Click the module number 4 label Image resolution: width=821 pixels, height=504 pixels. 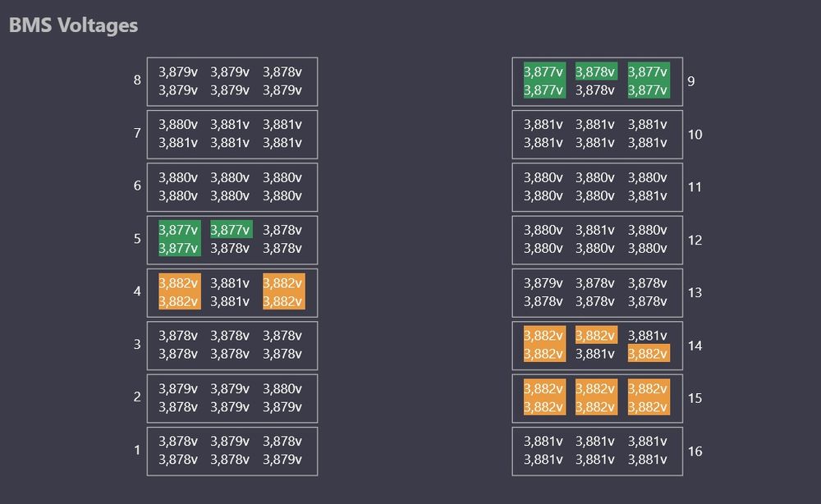(x=137, y=292)
